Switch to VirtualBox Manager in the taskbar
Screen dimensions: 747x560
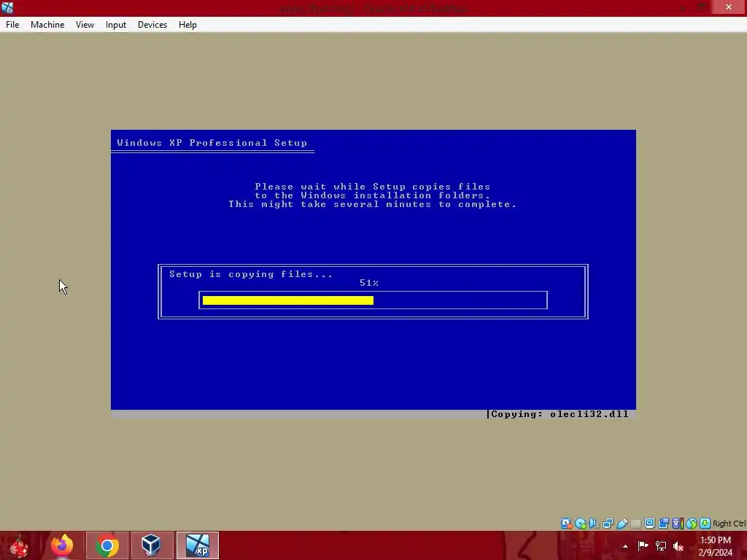coord(152,545)
